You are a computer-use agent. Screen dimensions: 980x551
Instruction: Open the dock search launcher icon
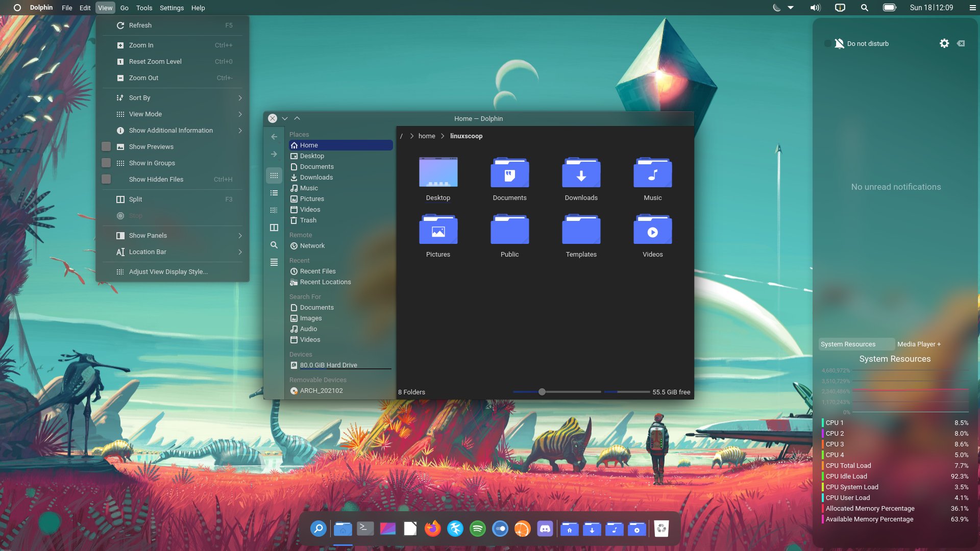click(x=318, y=529)
